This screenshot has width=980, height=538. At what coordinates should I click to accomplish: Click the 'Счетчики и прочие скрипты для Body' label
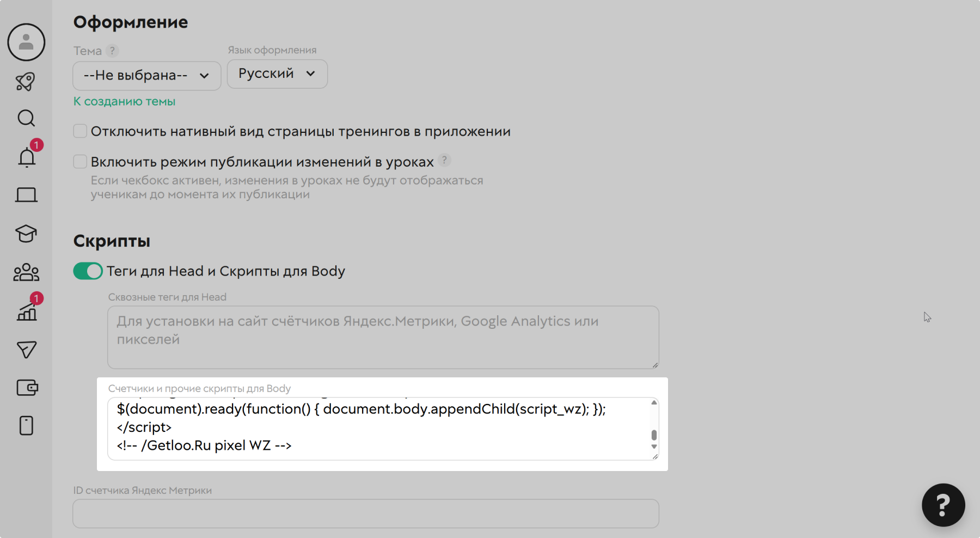[x=199, y=388]
